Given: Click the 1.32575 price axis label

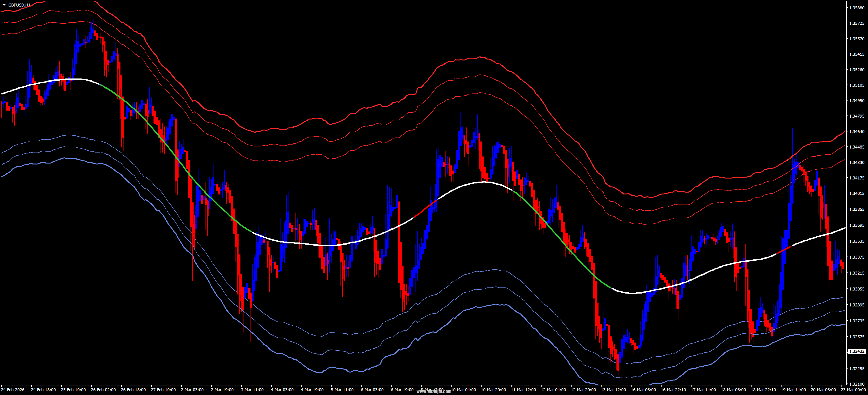Looking at the screenshot, I should click(x=857, y=336).
